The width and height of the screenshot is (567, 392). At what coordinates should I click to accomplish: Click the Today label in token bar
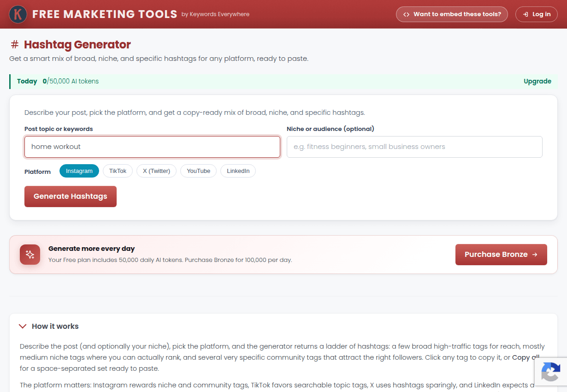pyautogui.click(x=27, y=81)
